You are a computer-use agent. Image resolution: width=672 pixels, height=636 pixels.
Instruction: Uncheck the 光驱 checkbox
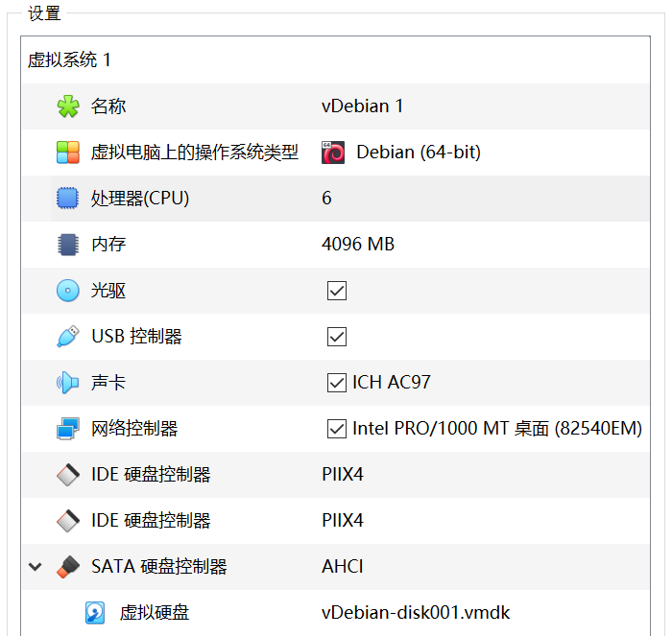point(337,291)
